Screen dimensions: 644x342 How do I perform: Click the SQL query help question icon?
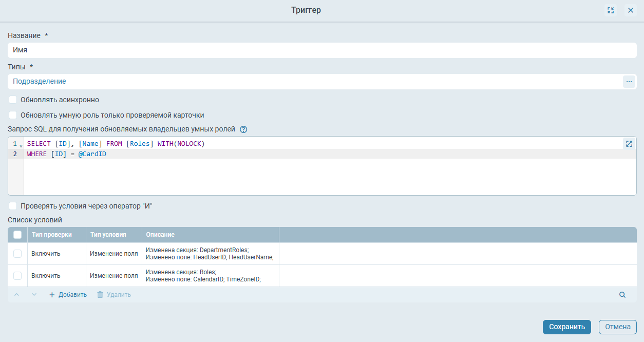[243, 129]
